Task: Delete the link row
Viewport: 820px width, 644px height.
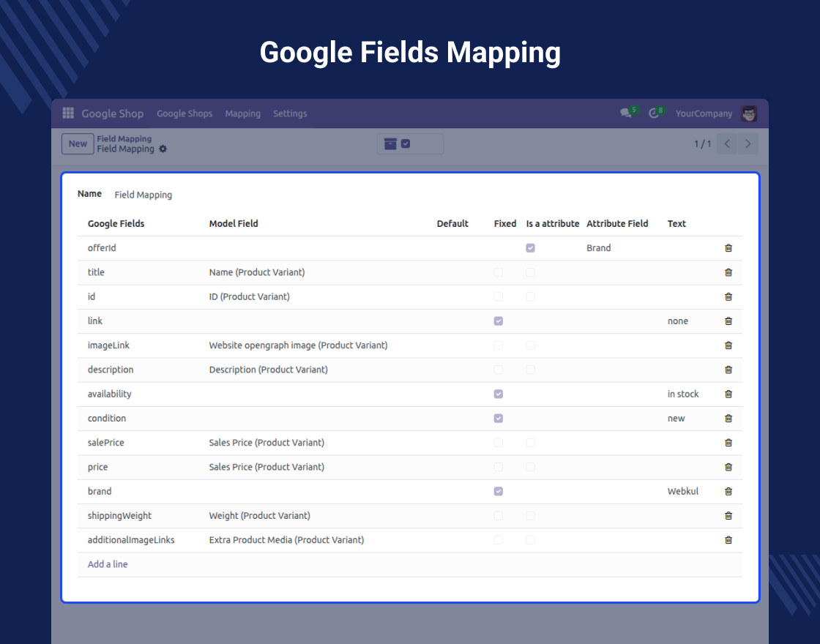Action: point(728,321)
